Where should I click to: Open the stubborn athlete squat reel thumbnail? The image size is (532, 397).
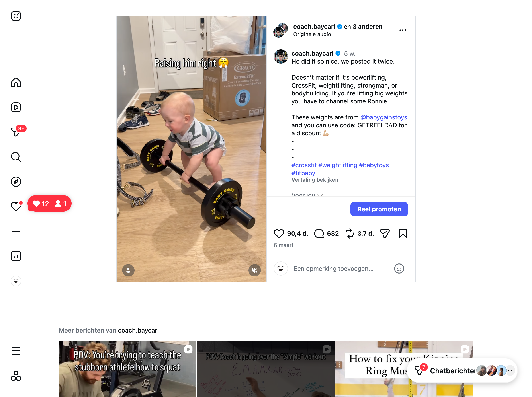(127, 369)
